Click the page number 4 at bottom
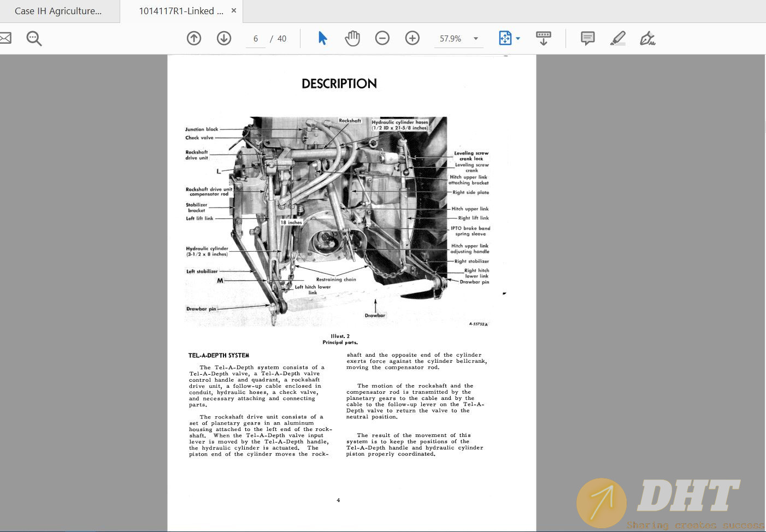 click(338, 500)
